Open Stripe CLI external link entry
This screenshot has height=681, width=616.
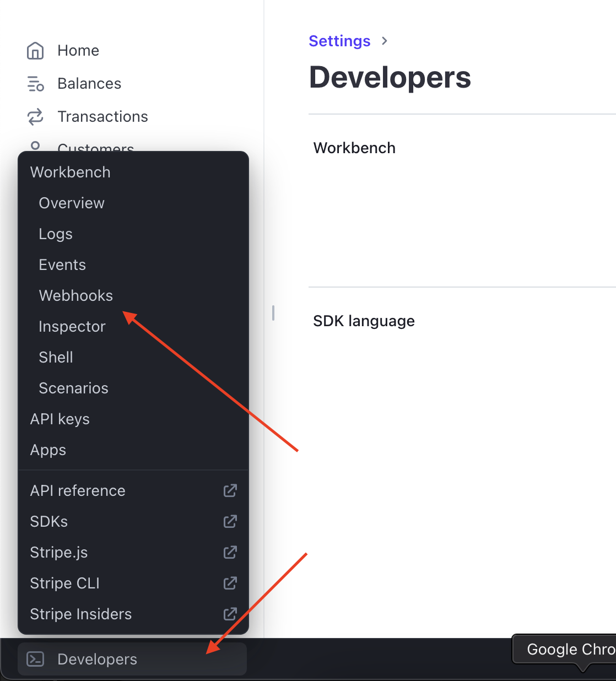[x=133, y=583]
